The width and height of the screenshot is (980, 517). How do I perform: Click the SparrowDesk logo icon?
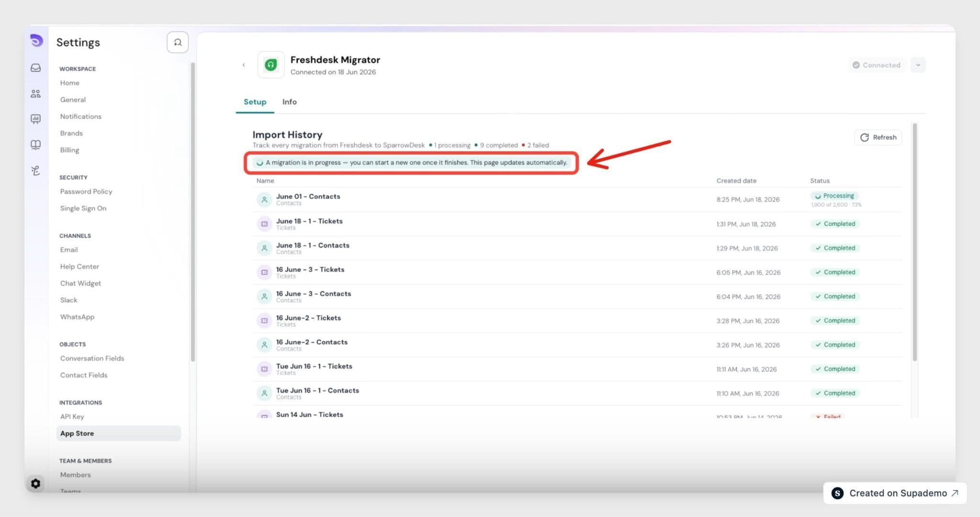click(36, 41)
